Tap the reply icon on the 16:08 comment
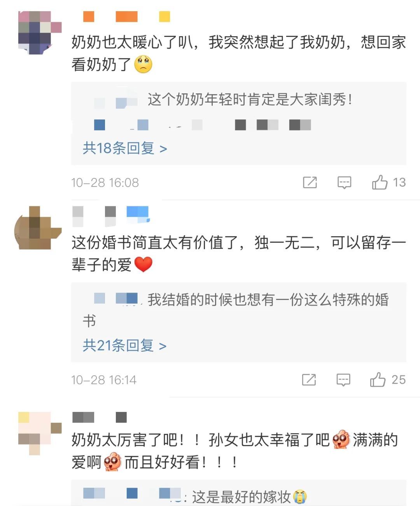Screen dimensions: 420x506 tap(344, 182)
